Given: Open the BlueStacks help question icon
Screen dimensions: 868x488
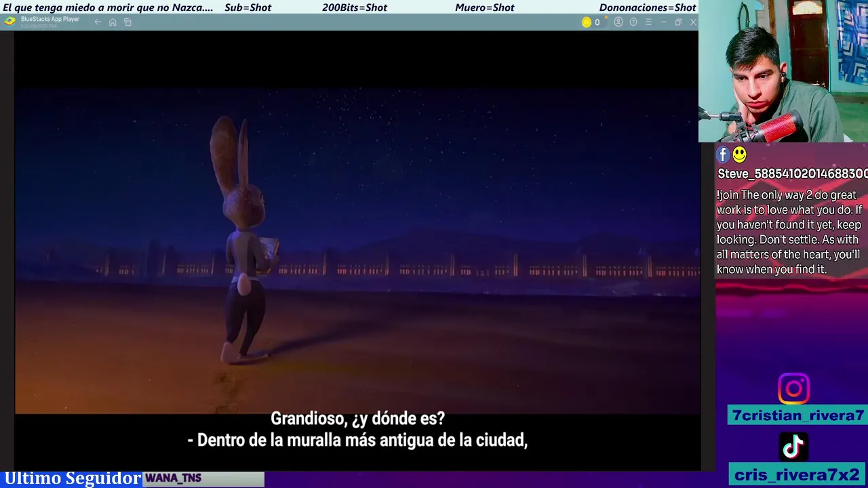Looking at the screenshot, I should (633, 22).
